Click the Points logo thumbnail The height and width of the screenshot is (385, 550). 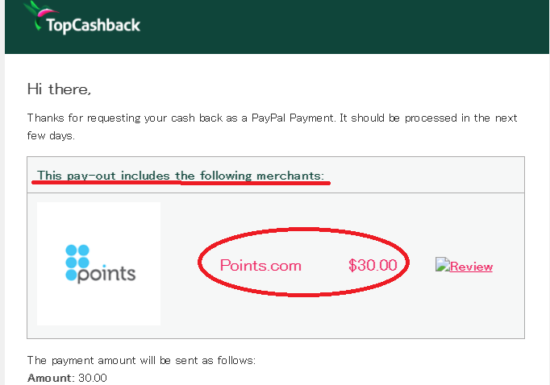click(99, 264)
